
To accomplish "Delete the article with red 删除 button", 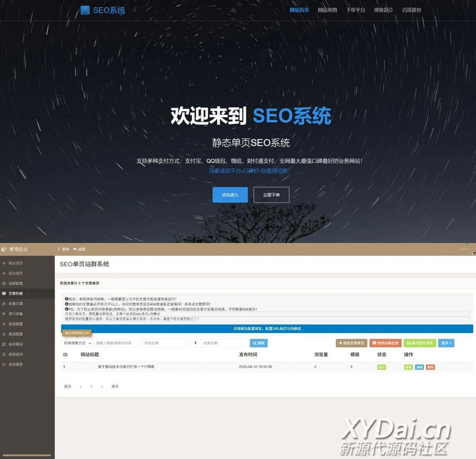I will [x=430, y=367].
